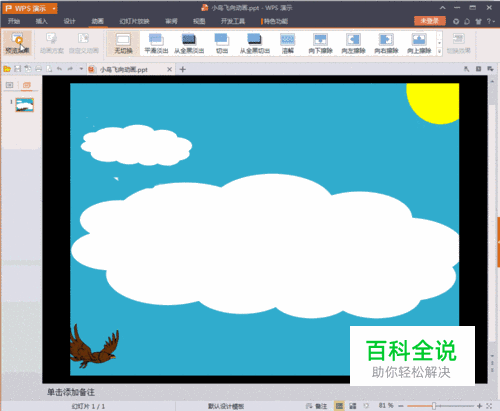Switch to Slide Sorter view in the status bar

353,406
